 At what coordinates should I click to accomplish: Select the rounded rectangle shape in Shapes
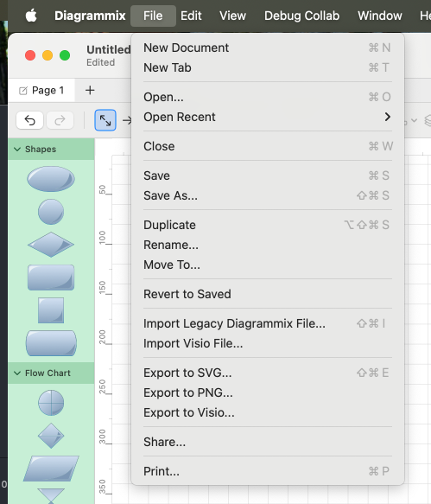point(51,343)
